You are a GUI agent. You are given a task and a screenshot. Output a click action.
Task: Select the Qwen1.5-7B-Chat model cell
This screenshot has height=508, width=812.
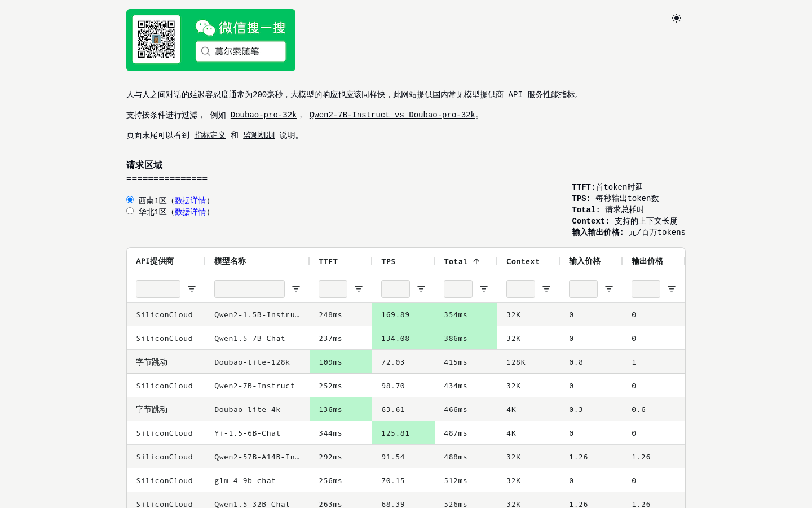257,338
